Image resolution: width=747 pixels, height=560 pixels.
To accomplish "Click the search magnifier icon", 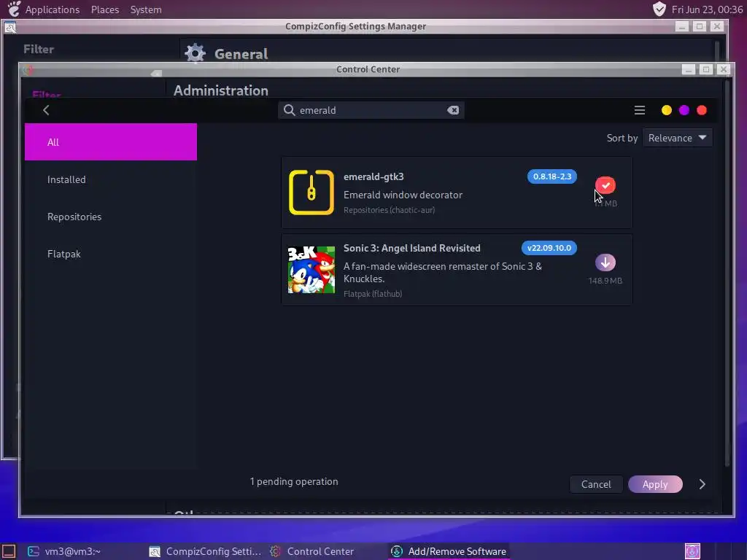I will [289, 111].
